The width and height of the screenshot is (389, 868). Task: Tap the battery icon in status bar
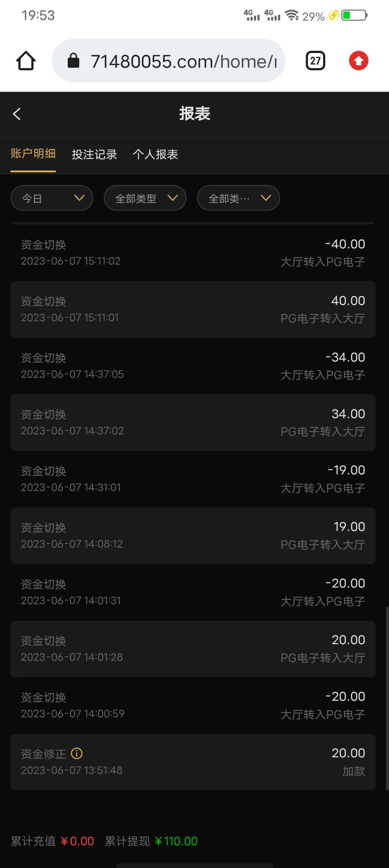tap(354, 15)
